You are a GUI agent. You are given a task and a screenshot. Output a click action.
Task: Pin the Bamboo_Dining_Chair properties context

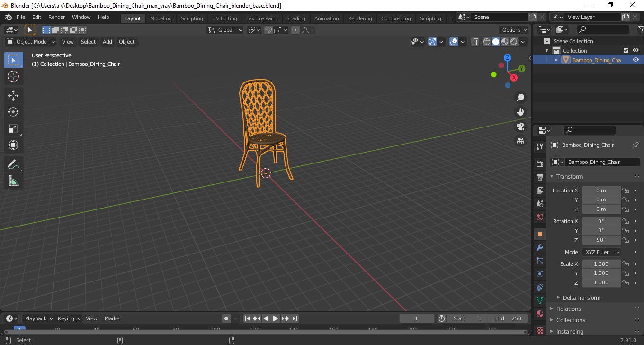point(635,145)
